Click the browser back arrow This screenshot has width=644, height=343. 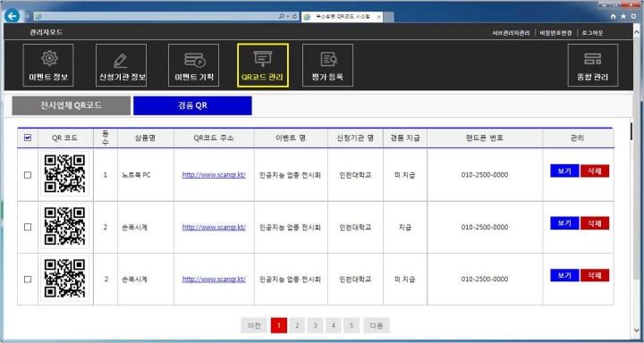click(12, 16)
